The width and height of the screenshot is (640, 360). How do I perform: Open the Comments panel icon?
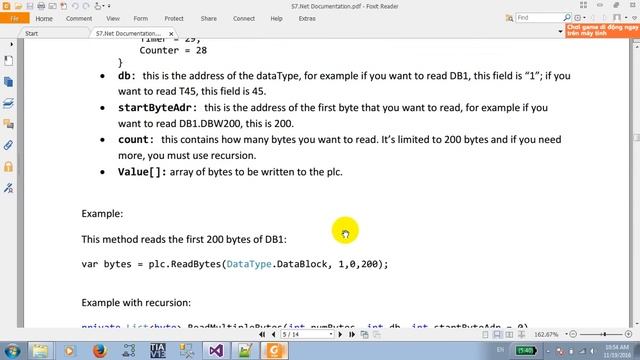click(8, 124)
